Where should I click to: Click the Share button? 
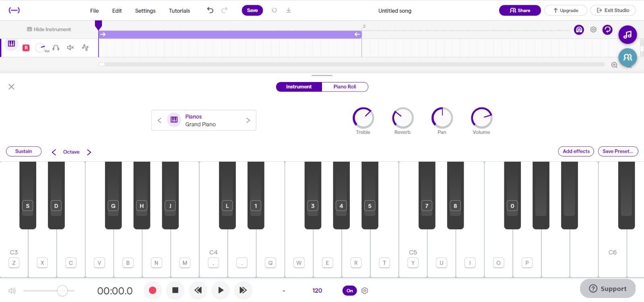520,10
